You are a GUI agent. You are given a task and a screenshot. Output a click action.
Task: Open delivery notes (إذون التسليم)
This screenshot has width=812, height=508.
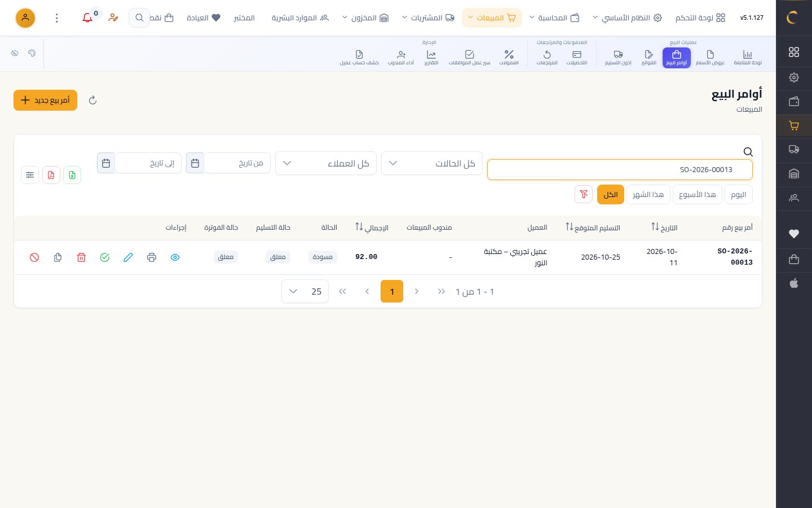tap(618, 57)
